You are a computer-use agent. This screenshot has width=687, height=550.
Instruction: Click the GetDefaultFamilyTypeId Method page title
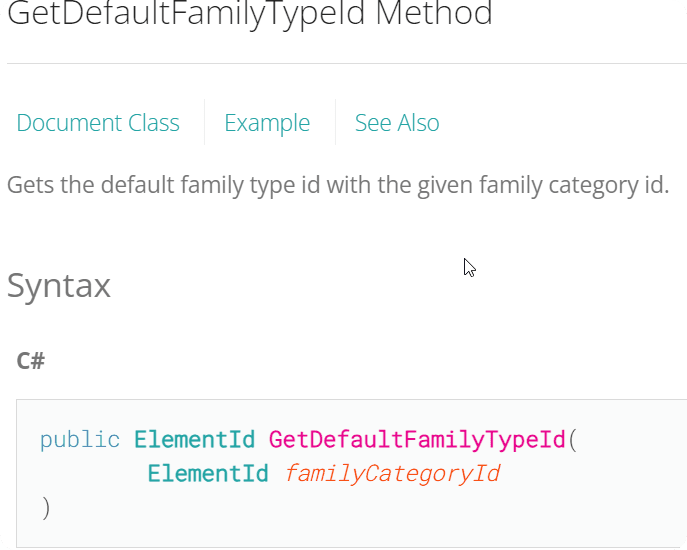click(250, 14)
